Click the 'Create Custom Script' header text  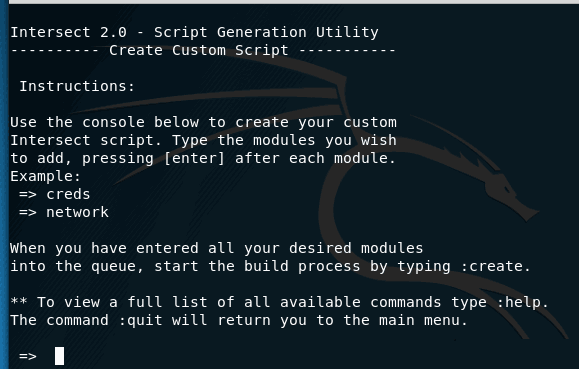coord(199,50)
